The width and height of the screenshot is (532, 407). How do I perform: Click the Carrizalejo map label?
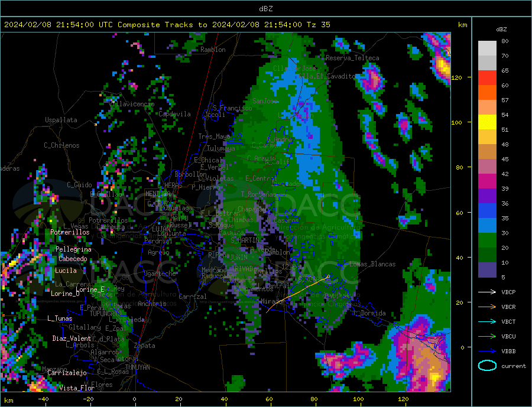[x=67, y=373]
